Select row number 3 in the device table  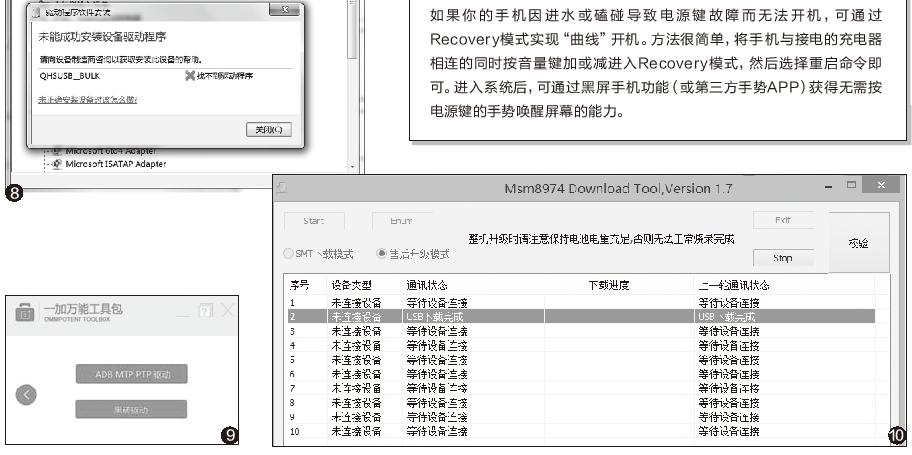tap(292, 332)
